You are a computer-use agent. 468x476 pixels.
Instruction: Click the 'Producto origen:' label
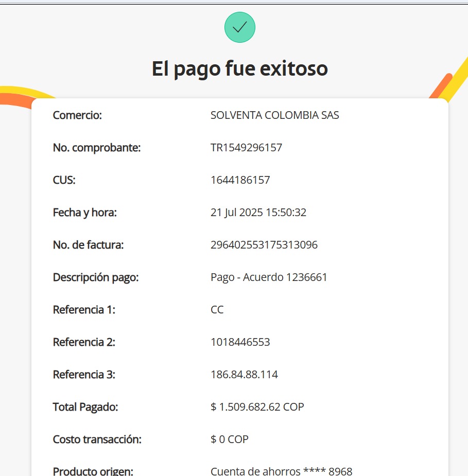tap(93, 471)
